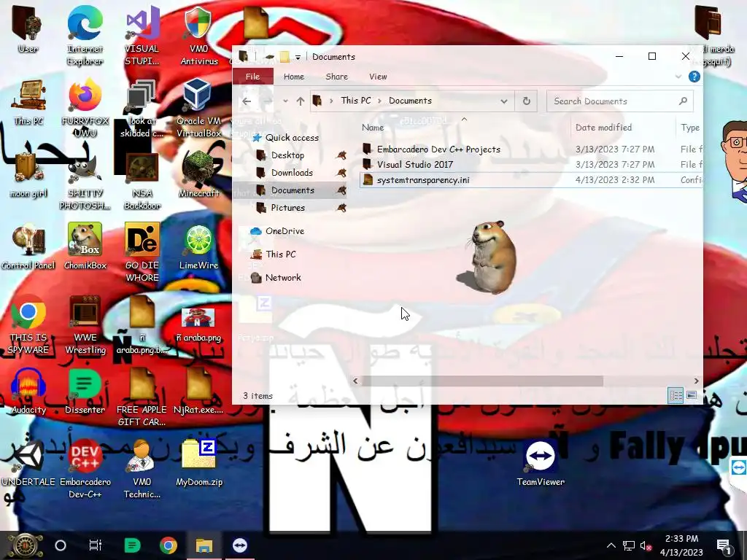Open Downloads in Quick access list
The image size is (747, 560).
tap(292, 172)
